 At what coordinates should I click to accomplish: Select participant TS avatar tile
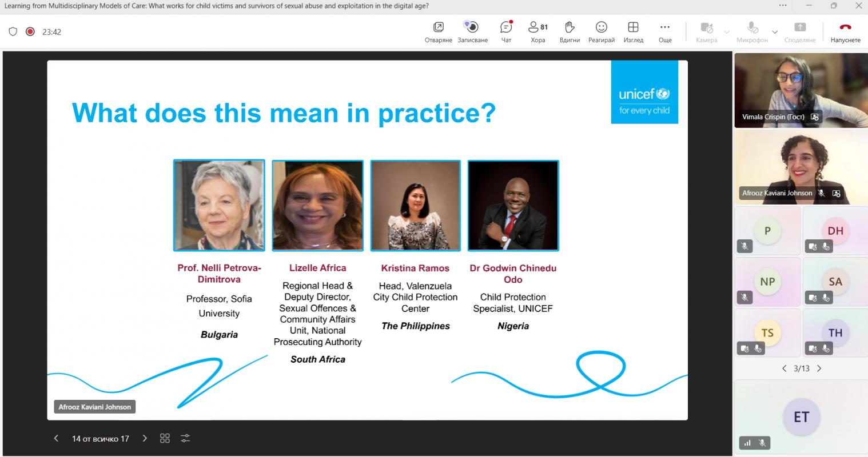(x=767, y=333)
